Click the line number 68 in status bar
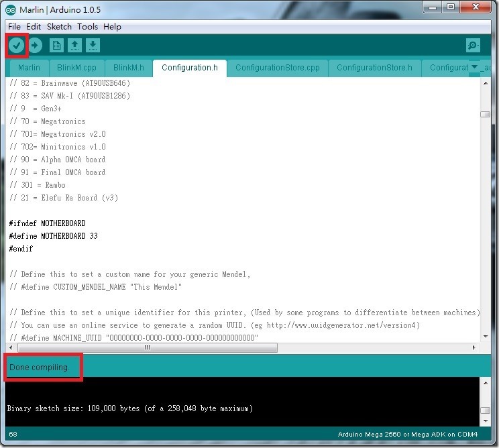Image resolution: width=499 pixels, height=448 pixels. 13,435
